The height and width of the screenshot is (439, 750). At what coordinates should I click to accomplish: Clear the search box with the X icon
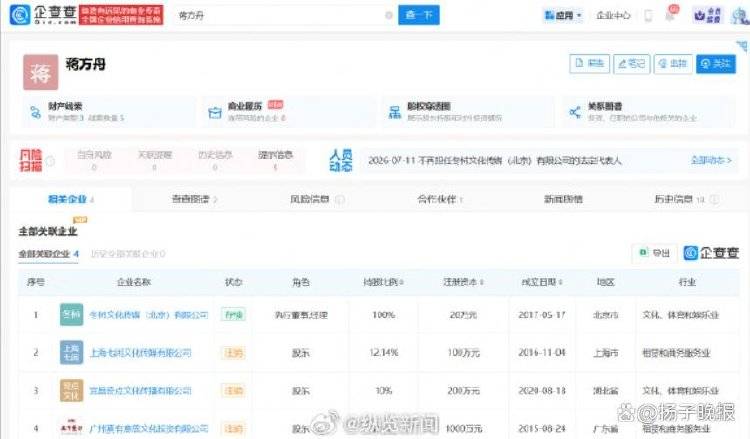coord(389,15)
